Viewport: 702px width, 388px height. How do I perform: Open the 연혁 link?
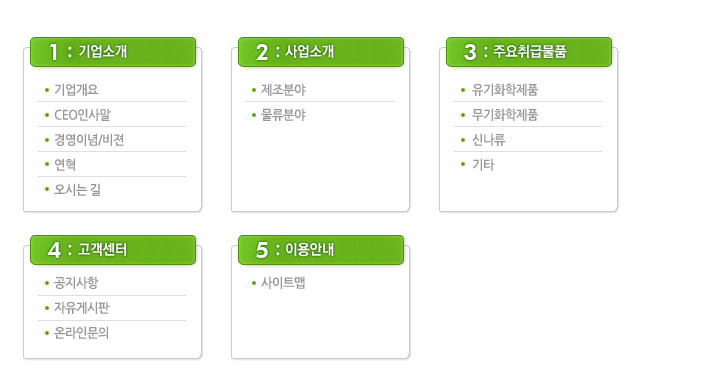tap(65, 165)
